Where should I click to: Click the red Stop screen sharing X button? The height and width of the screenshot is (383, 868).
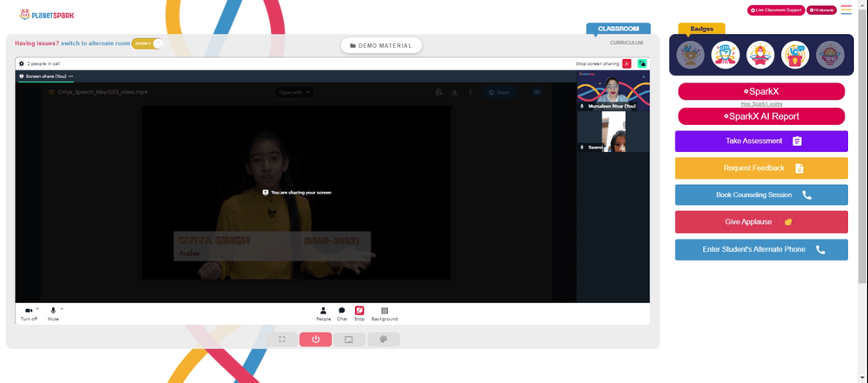627,63
